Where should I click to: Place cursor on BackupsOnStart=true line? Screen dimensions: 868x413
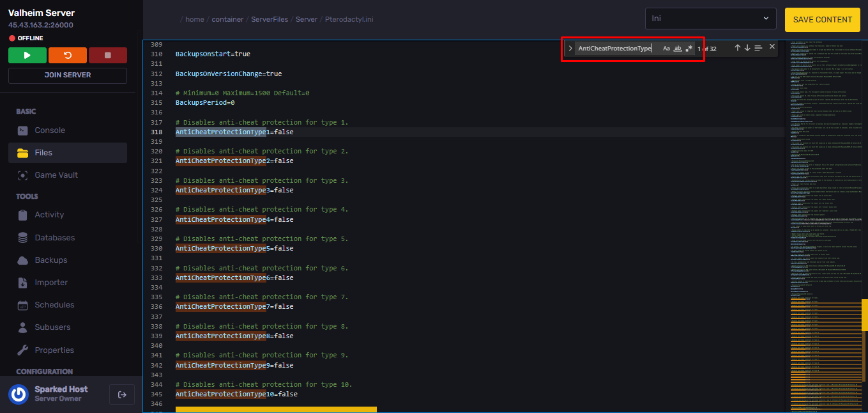[213, 54]
